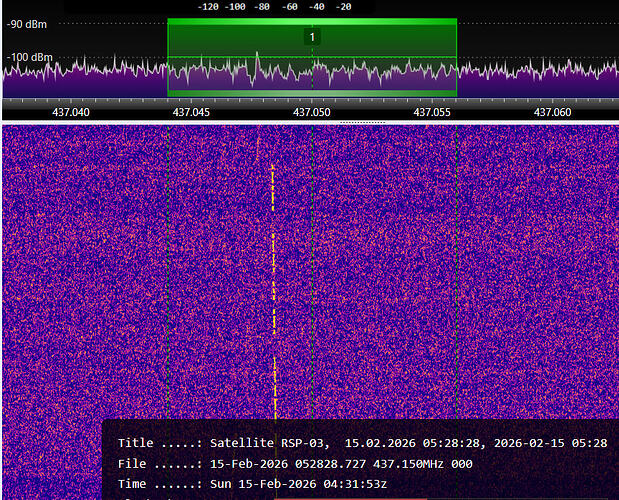Click the 437.060 frequency axis label
This screenshot has height=500, width=619.
(x=553, y=113)
